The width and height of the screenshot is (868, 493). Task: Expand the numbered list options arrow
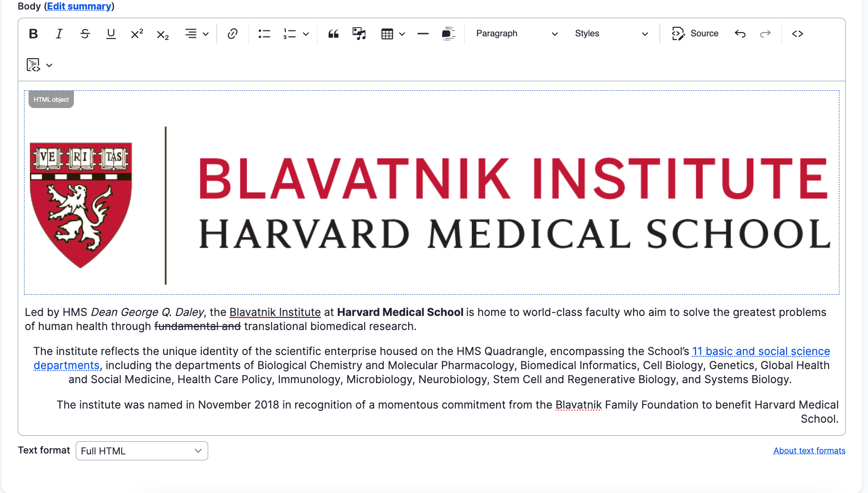click(x=306, y=34)
